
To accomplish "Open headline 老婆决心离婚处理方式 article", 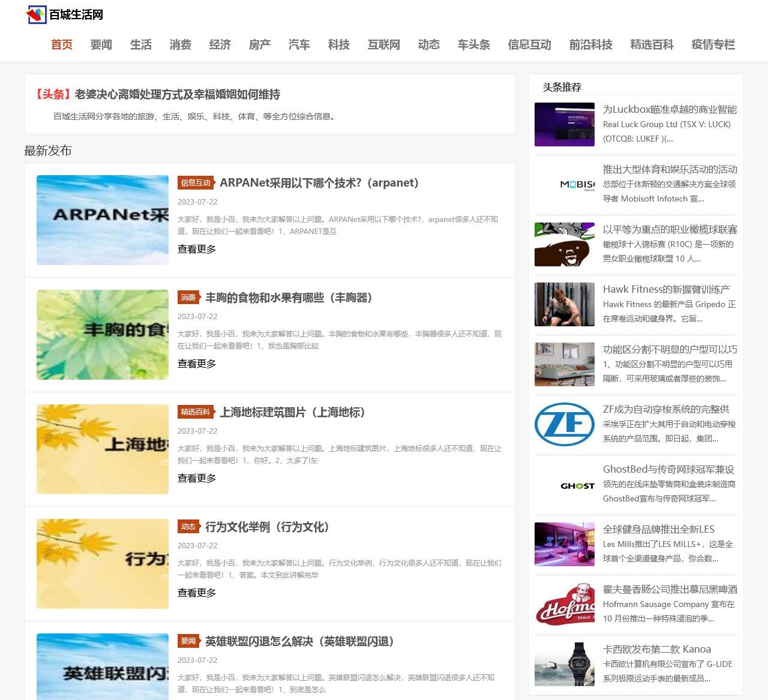I will [177, 95].
